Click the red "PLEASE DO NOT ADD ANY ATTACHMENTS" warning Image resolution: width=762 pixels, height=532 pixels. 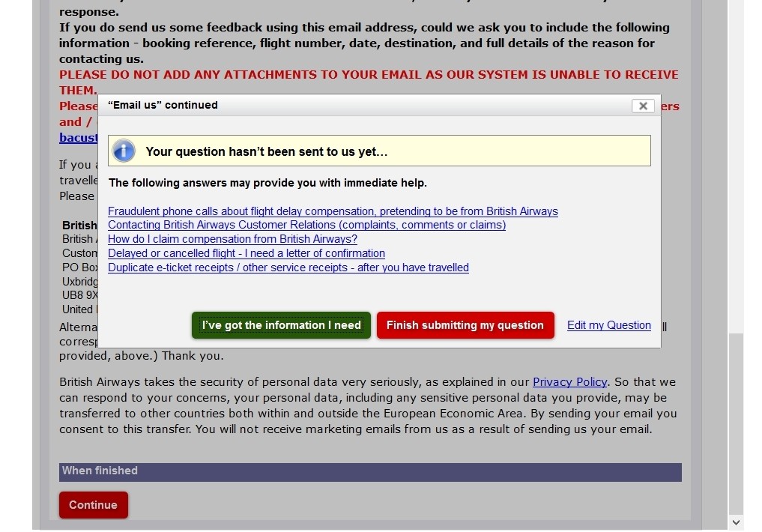click(369, 82)
